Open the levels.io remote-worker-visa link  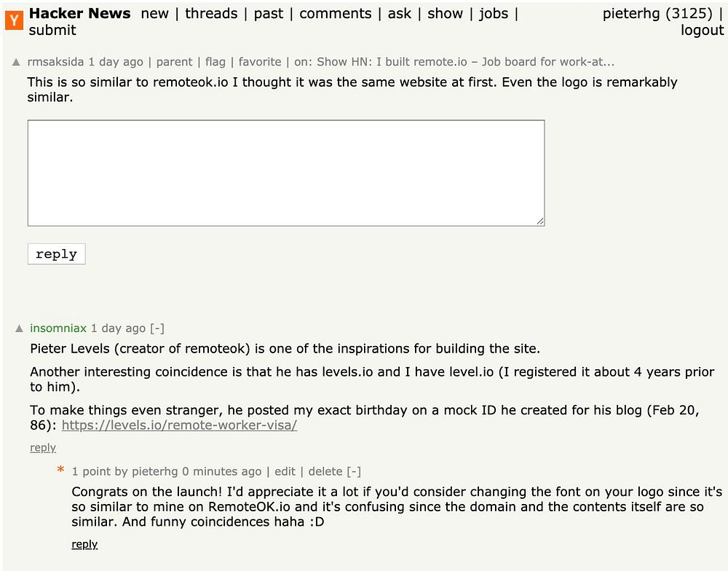click(x=179, y=425)
